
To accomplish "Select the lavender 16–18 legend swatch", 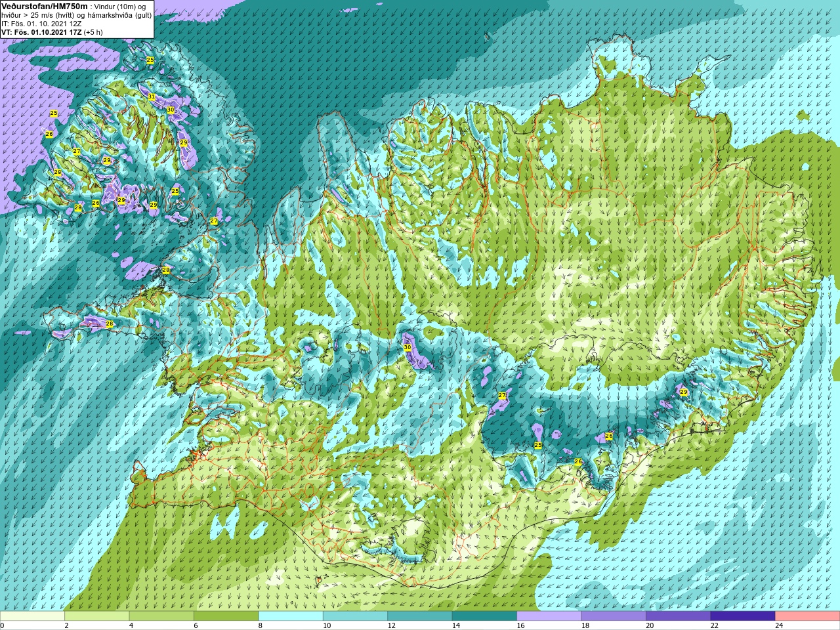I will click(x=549, y=616).
